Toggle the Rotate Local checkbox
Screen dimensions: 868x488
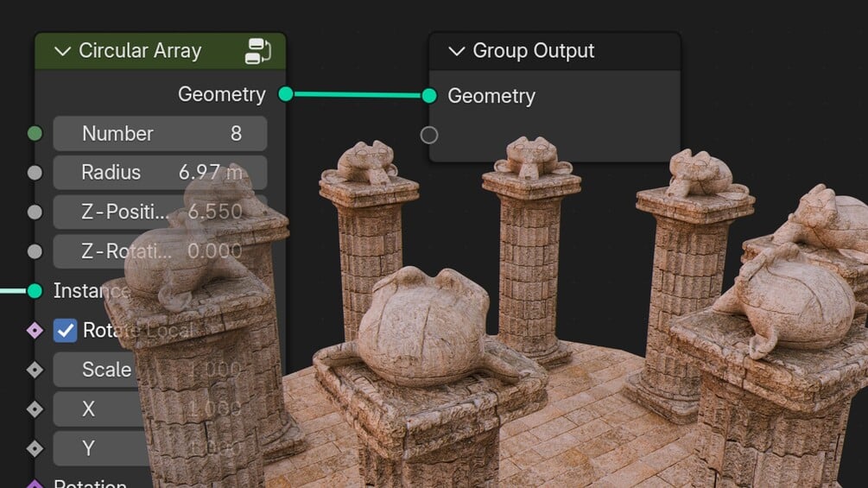point(66,330)
